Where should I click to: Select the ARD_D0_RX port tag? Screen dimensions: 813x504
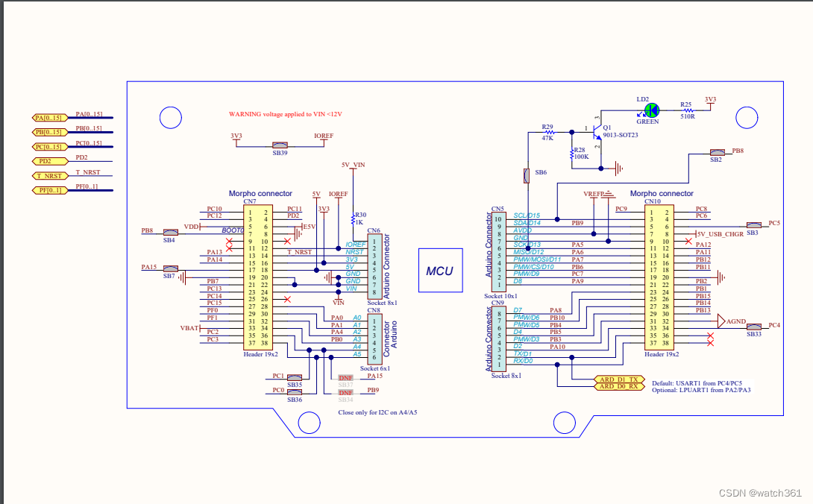point(618,386)
